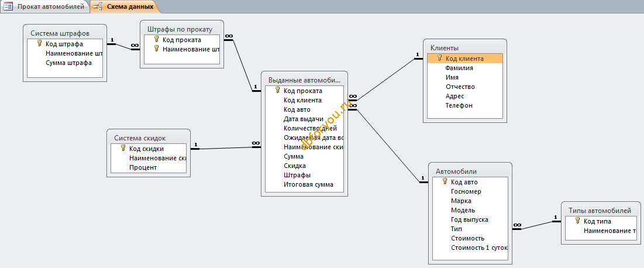The image size is (644, 268).
Task: Select Год выпуска field
Action: tap(470, 220)
